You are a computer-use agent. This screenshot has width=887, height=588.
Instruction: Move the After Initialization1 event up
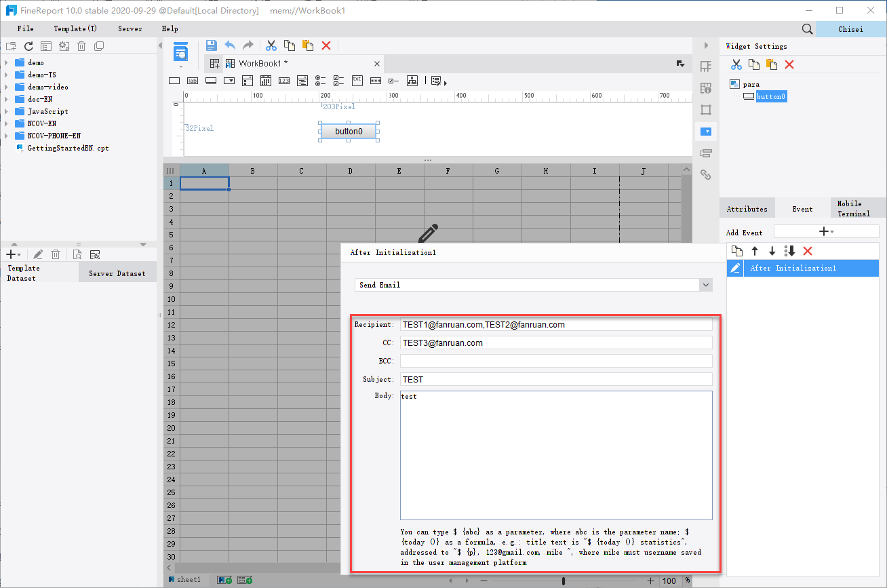pos(755,251)
